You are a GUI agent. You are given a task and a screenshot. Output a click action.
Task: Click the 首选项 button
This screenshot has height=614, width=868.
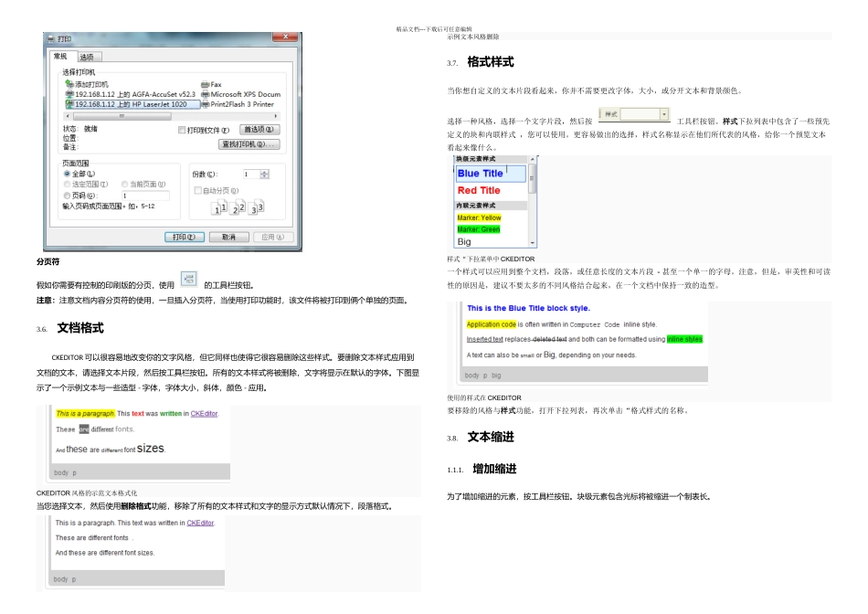pos(259,130)
